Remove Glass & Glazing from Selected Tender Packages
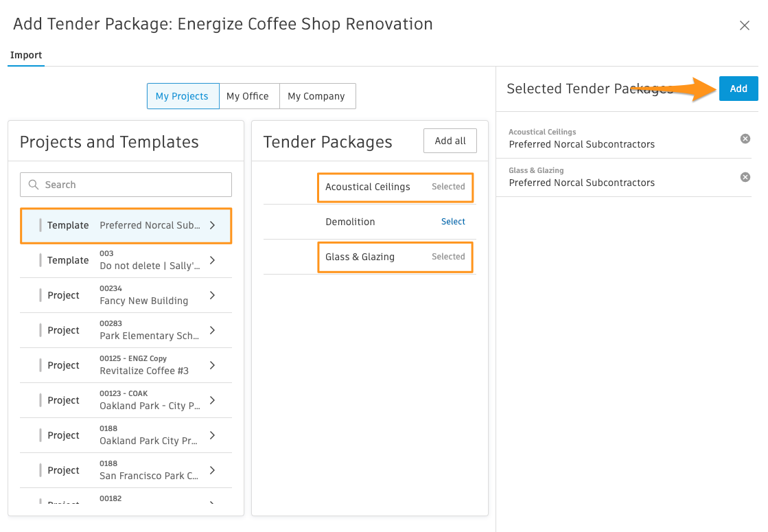The height and width of the screenshot is (532, 768). pos(745,176)
